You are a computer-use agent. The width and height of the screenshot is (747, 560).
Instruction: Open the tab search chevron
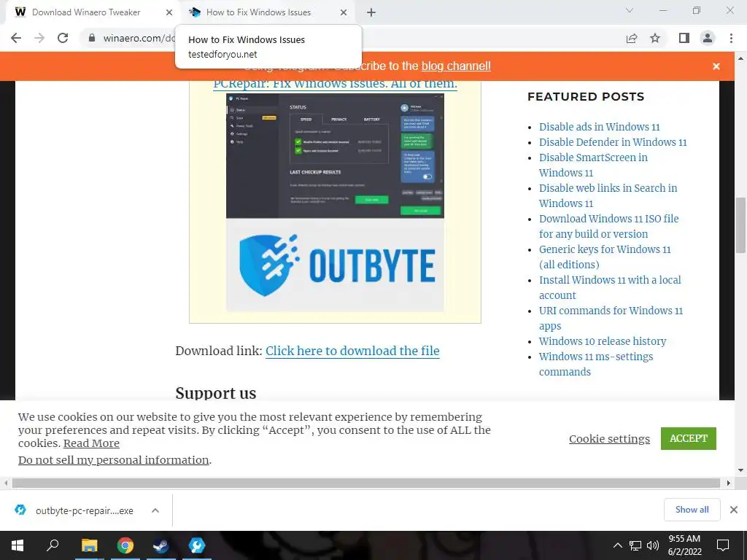pyautogui.click(x=630, y=10)
